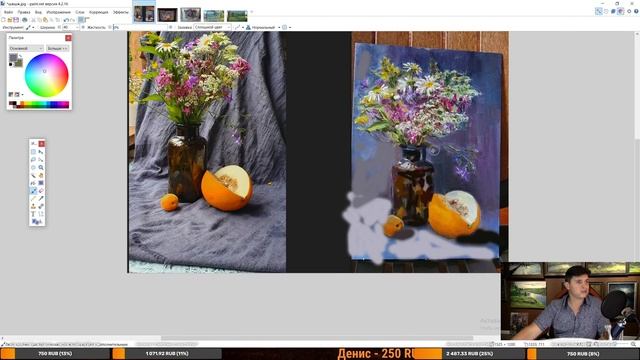
Task: Click the Paste toolbar icon
Action: [x=45, y=20]
